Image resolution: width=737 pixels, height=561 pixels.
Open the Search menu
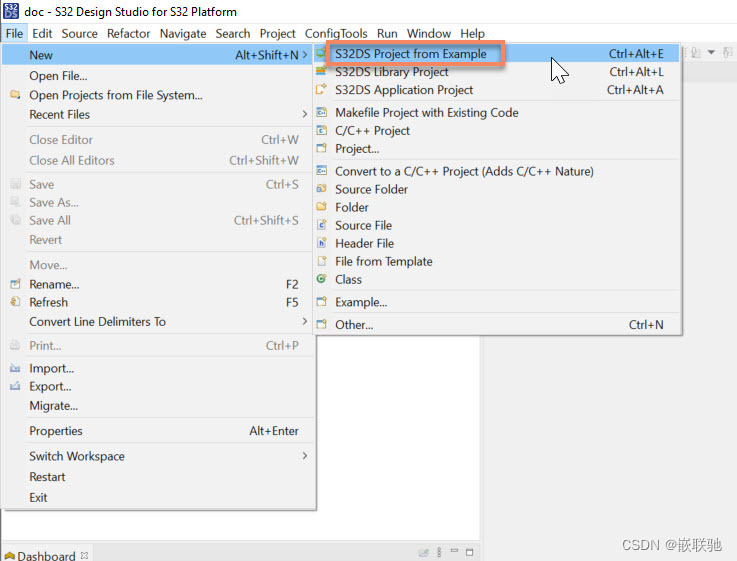click(233, 33)
